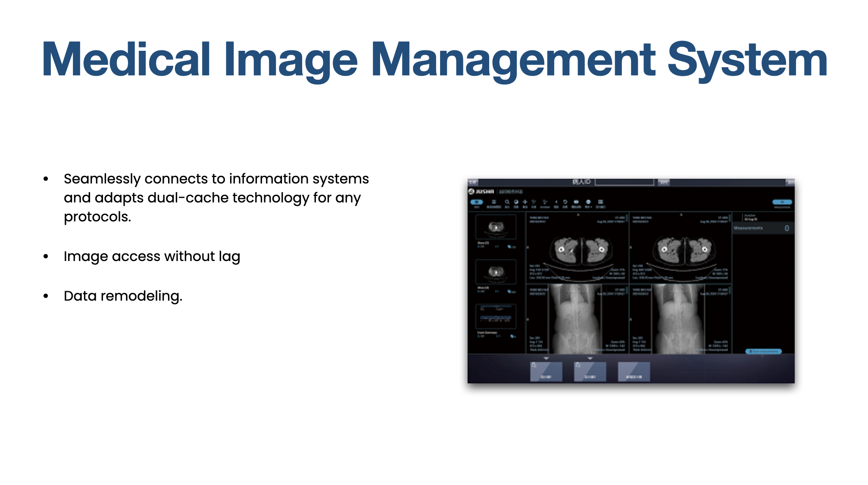Image resolution: width=868 pixels, height=485 pixels.
Task: Expand the dropdown arrow above second bottom tile
Action: pos(590,358)
